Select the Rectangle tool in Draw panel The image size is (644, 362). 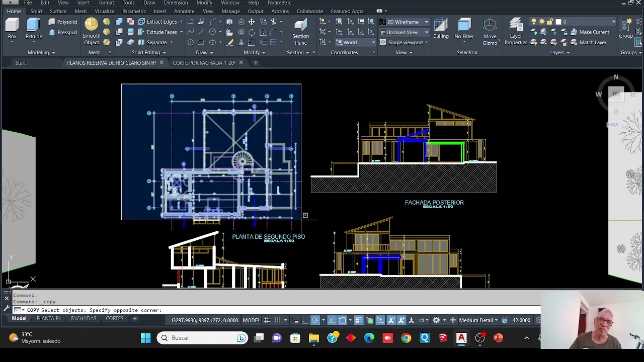(201, 43)
